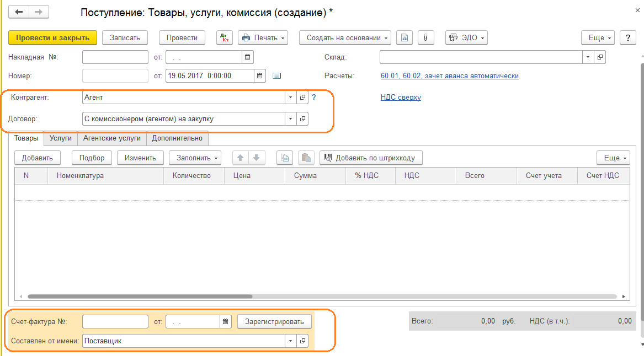Expand Создать на основании menu
The width and height of the screenshot is (644, 356).
[345, 37]
